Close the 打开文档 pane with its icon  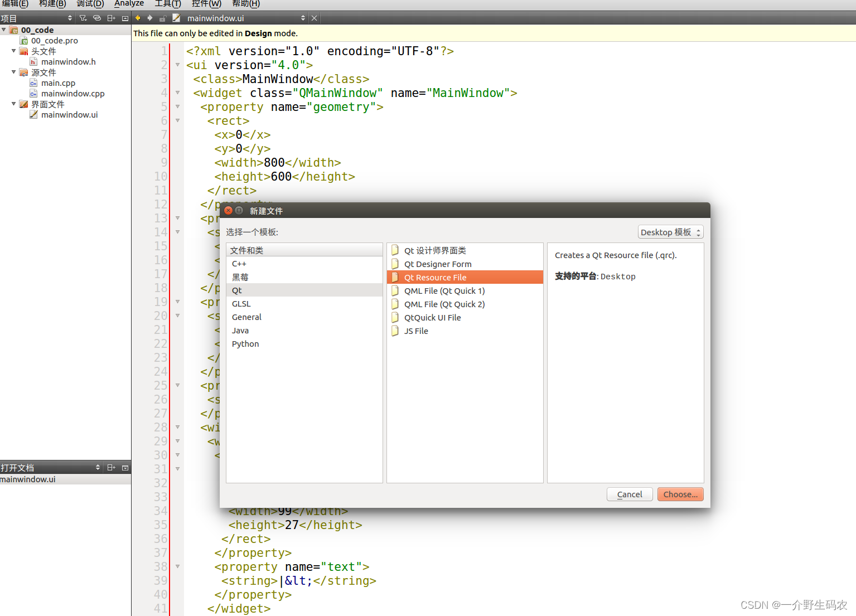point(125,467)
